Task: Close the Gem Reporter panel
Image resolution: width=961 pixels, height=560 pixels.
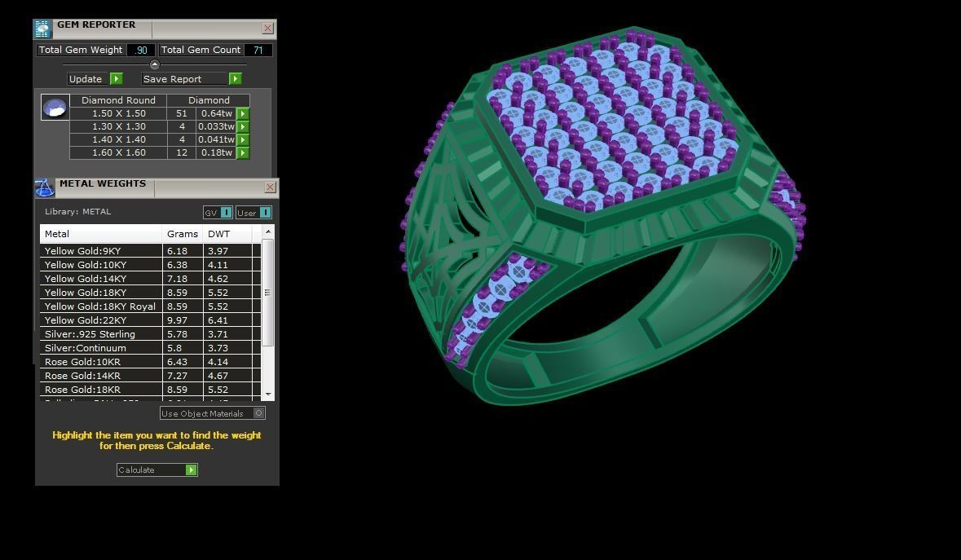Action: point(268,29)
